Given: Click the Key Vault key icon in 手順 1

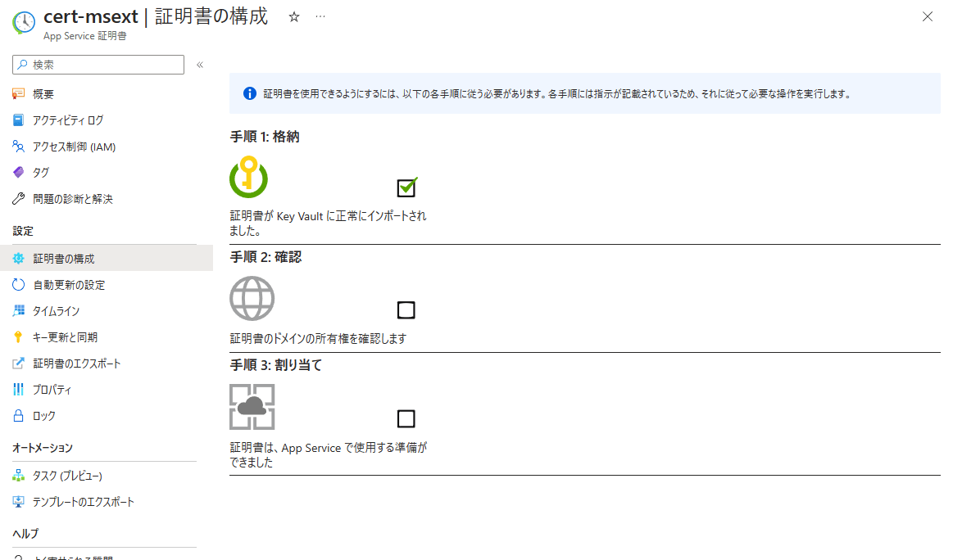Looking at the screenshot, I should point(248,177).
